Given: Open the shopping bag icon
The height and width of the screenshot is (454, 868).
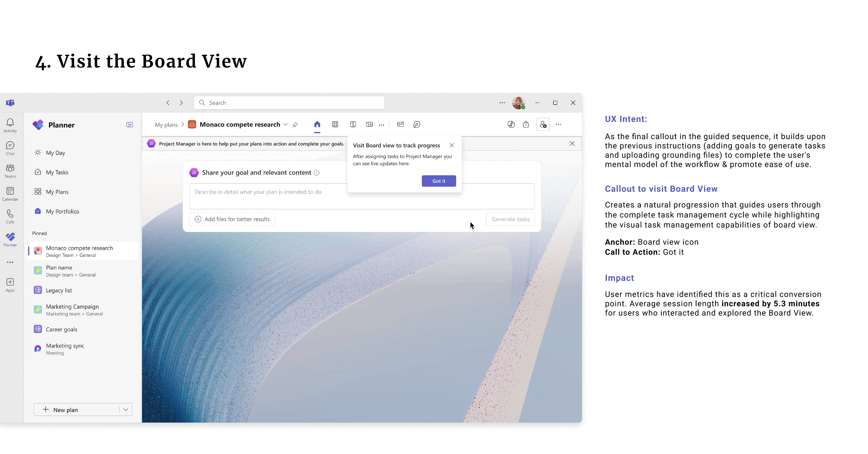Looking at the screenshot, I should [526, 124].
